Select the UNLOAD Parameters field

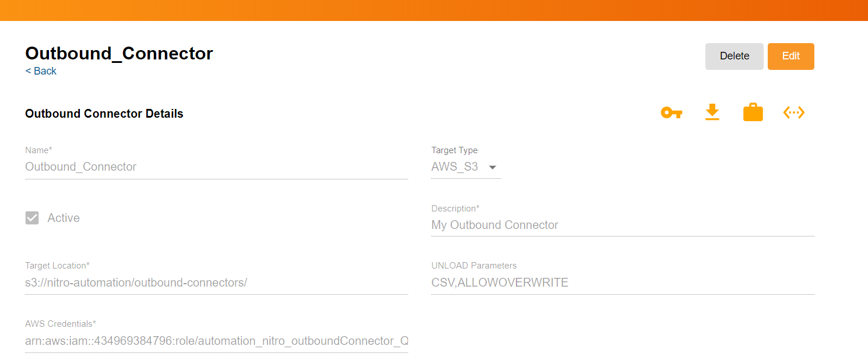(622, 283)
